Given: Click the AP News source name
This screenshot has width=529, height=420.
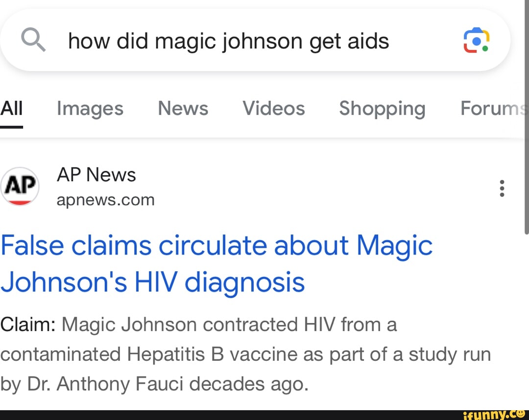Looking at the screenshot, I should click(x=96, y=175).
